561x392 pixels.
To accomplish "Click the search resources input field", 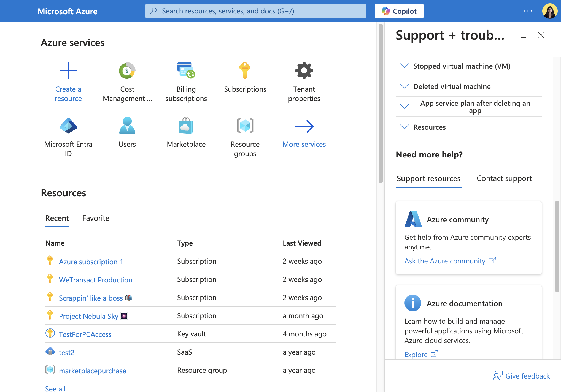I will [x=255, y=11].
